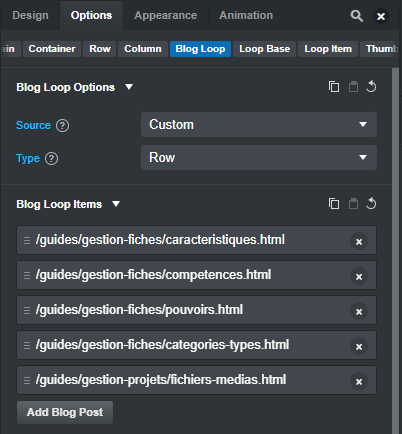Collapse the Blog Loop Items section
402x434 pixels.
tap(116, 204)
